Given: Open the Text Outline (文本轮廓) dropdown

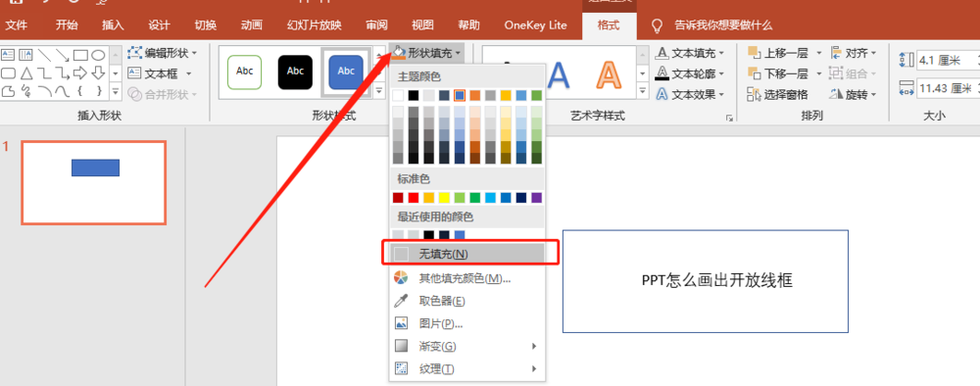Looking at the screenshot, I should [690, 73].
